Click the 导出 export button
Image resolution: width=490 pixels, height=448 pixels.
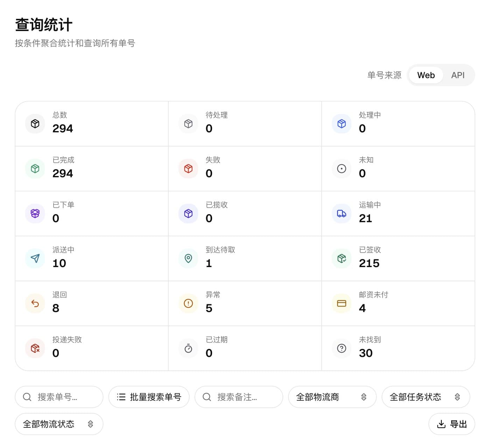[452, 424]
